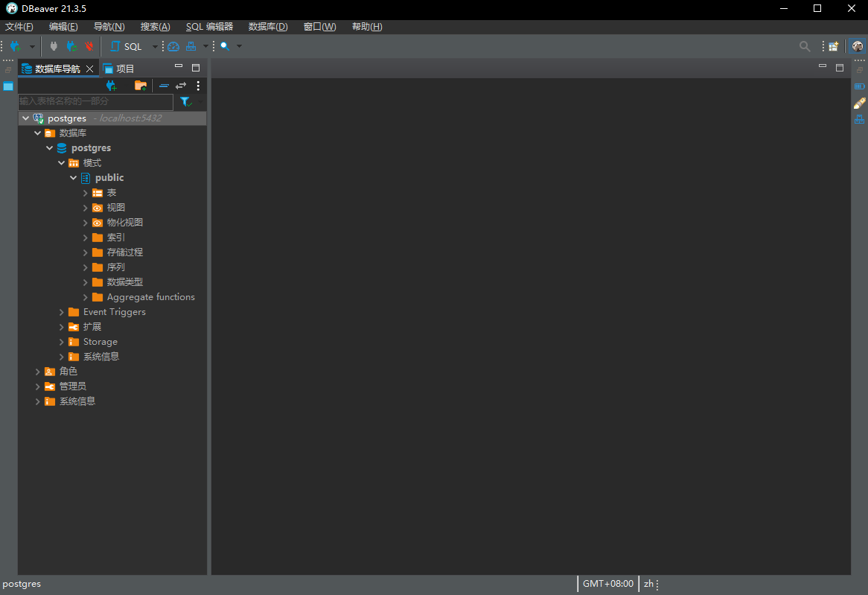Open dropdown arrow next to blue search icon

point(239,46)
